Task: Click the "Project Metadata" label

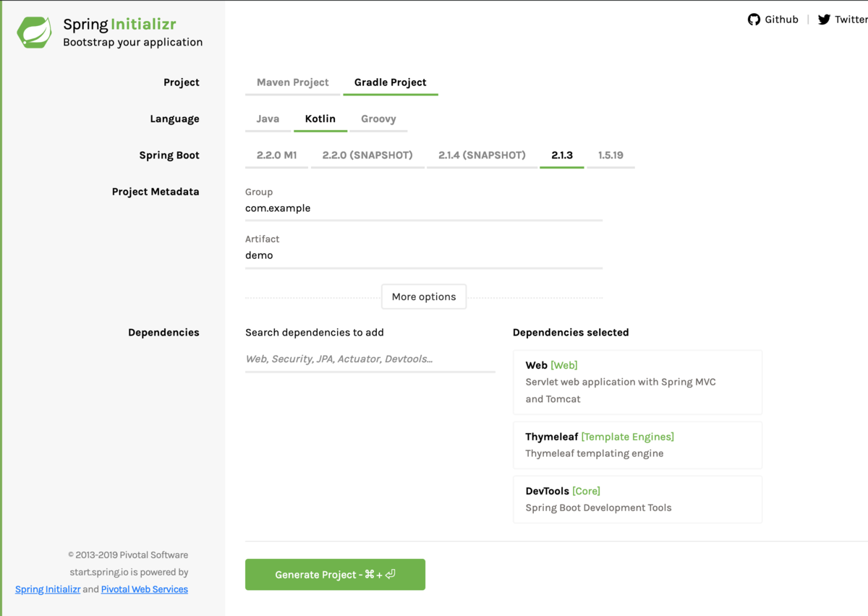Action: click(156, 192)
